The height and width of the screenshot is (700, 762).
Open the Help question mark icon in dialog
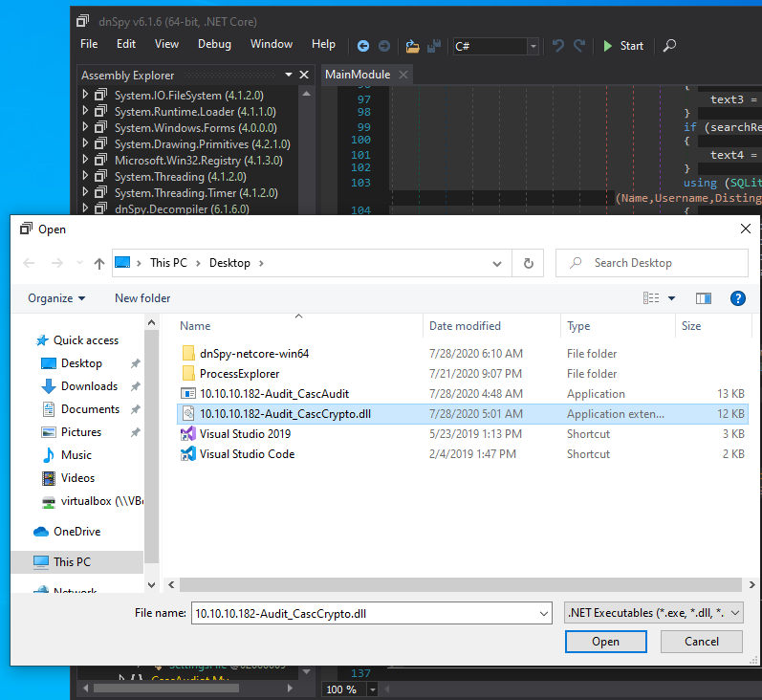737,298
